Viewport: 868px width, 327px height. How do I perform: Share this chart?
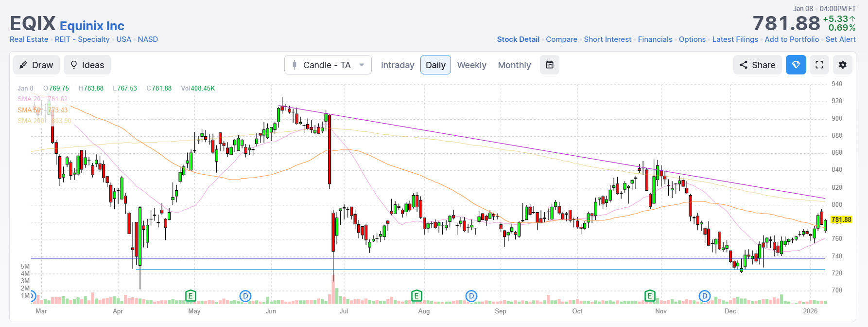(757, 65)
